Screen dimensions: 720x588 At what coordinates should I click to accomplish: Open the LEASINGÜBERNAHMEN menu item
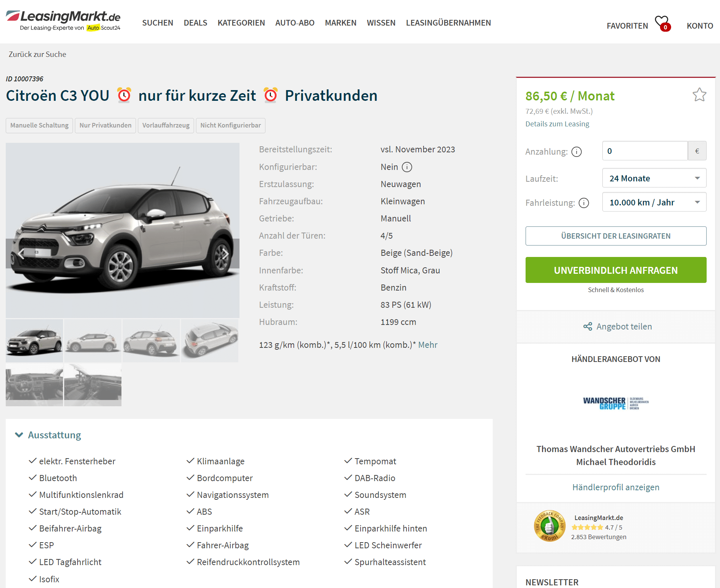[x=448, y=23]
